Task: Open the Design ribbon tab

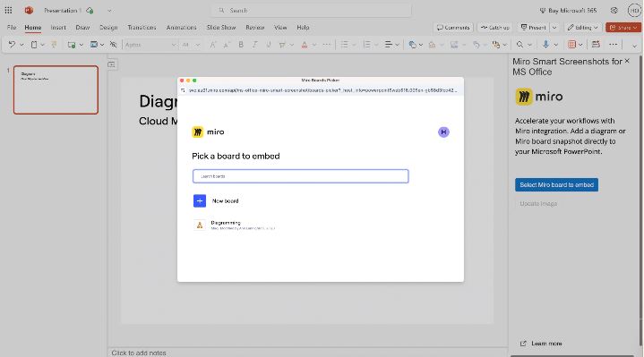Action: [108, 28]
